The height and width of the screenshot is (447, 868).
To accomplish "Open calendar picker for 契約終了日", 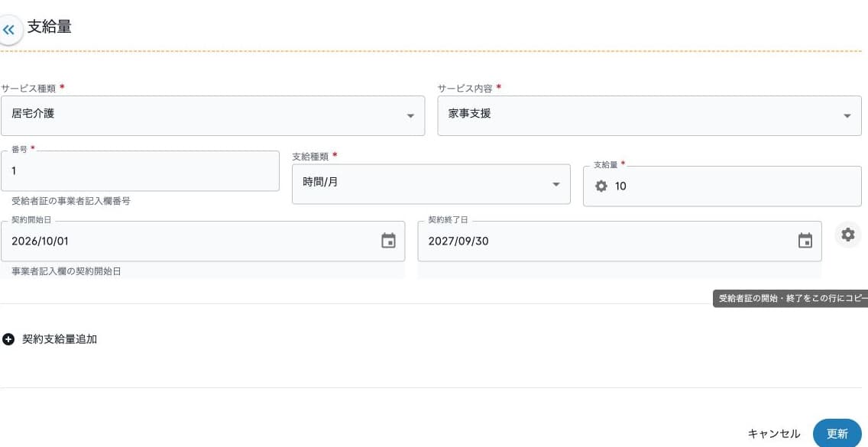I will (x=805, y=241).
